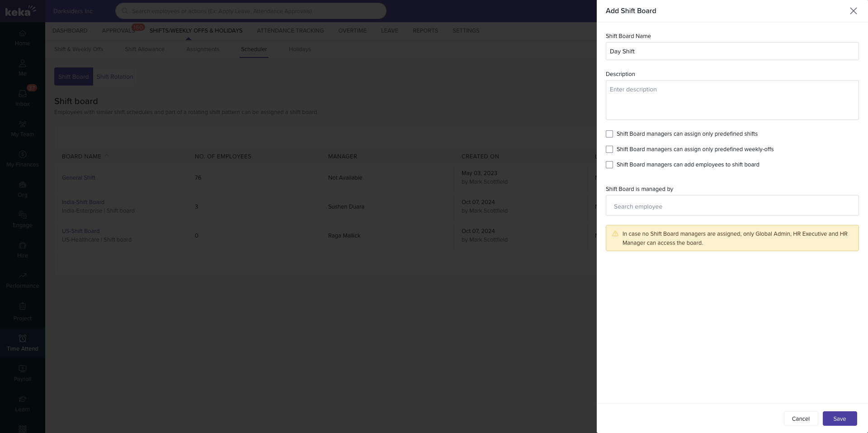Close the Add Shift Board panel
The width and height of the screenshot is (868, 433).
coord(853,11)
